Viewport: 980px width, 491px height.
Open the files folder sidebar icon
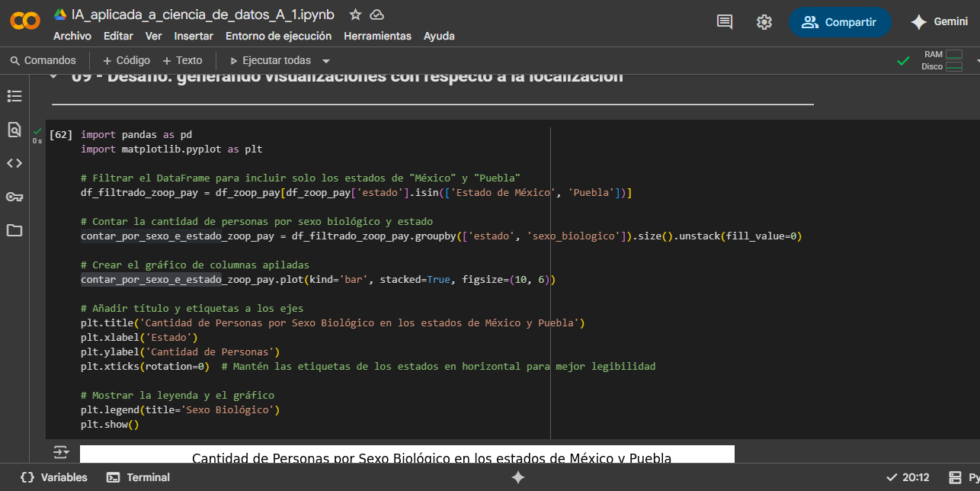[x=14, y=230]
